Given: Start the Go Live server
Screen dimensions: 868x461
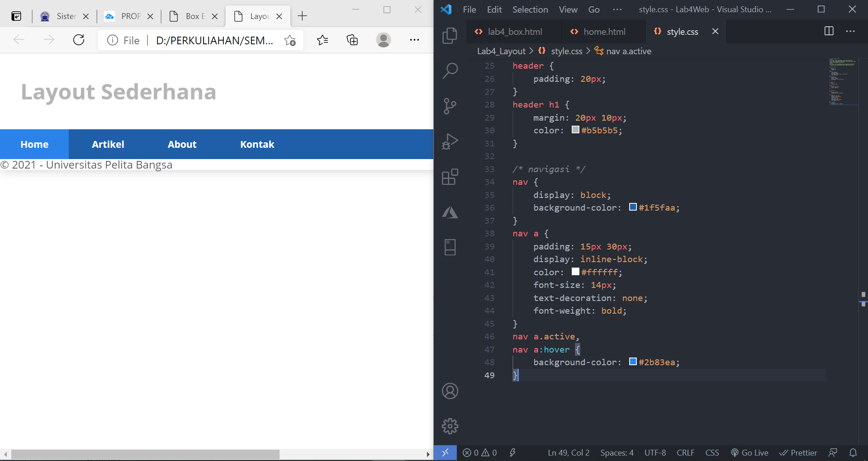Looking at the screenshot, I should tap(749, 452).
